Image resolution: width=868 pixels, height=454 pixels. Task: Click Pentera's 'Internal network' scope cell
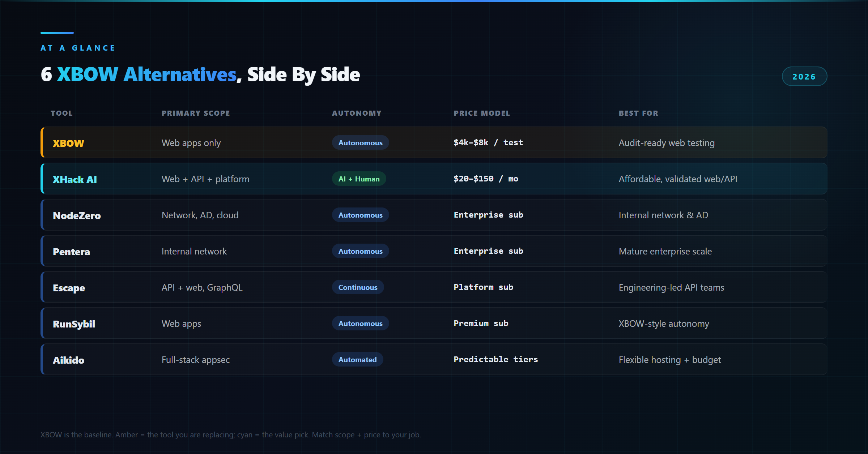[194, 252]
